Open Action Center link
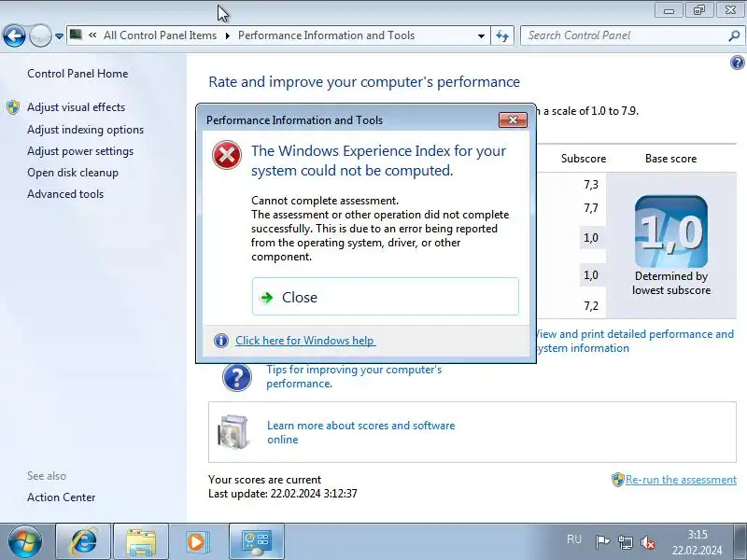Image resolution: width=747 pixels, height=560 pixels. tap(61, 497)
